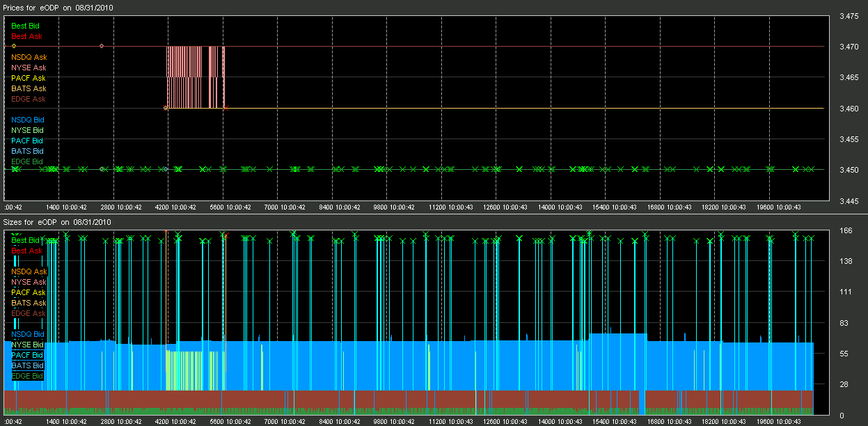868x426 pixels.
Task: Pick the 55 size axis value
Action: tap(844, 354)
